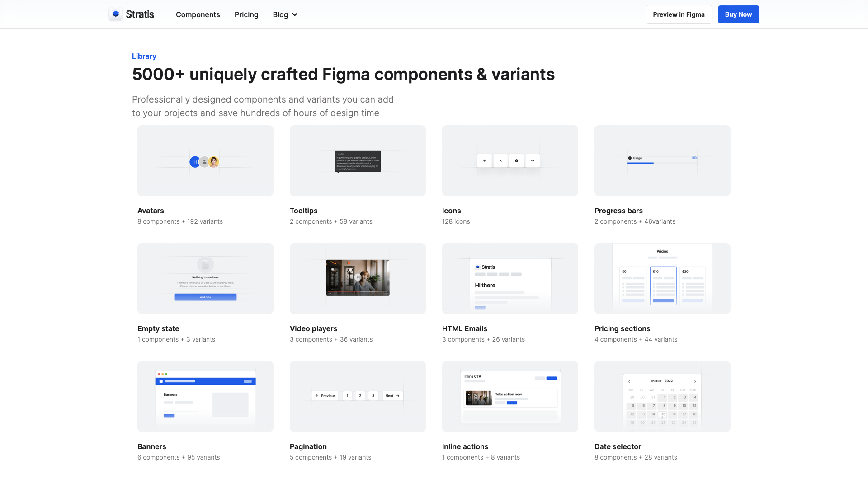Click the blue H avatar icon
The image size is (868, 488).
point(195,162)
